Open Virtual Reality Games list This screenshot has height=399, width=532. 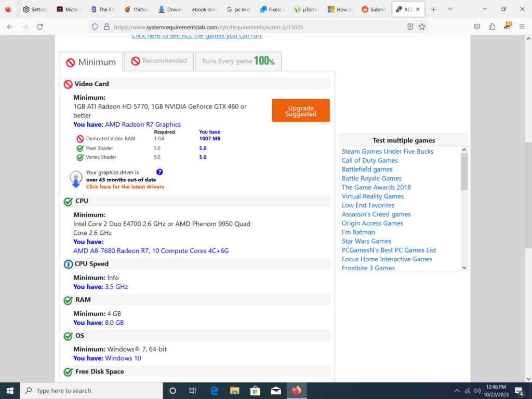[373, 196]
